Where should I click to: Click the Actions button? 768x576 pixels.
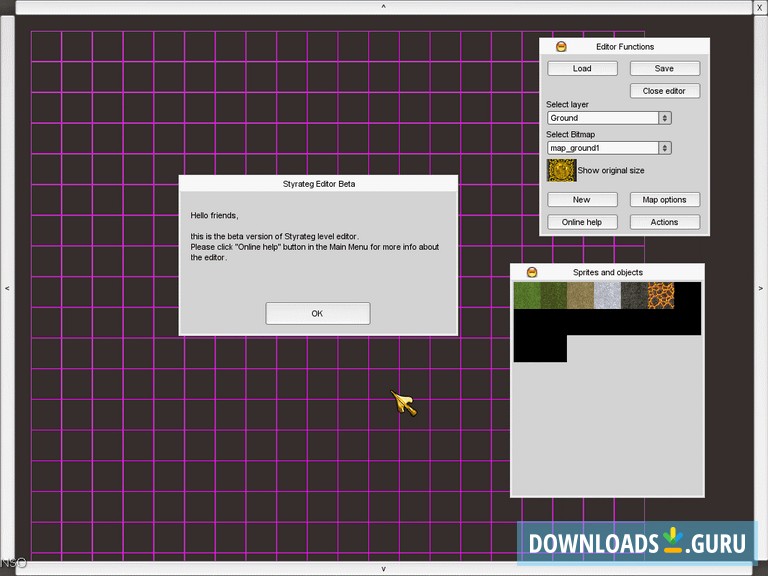pyautogui.click(x=665, y=222)
